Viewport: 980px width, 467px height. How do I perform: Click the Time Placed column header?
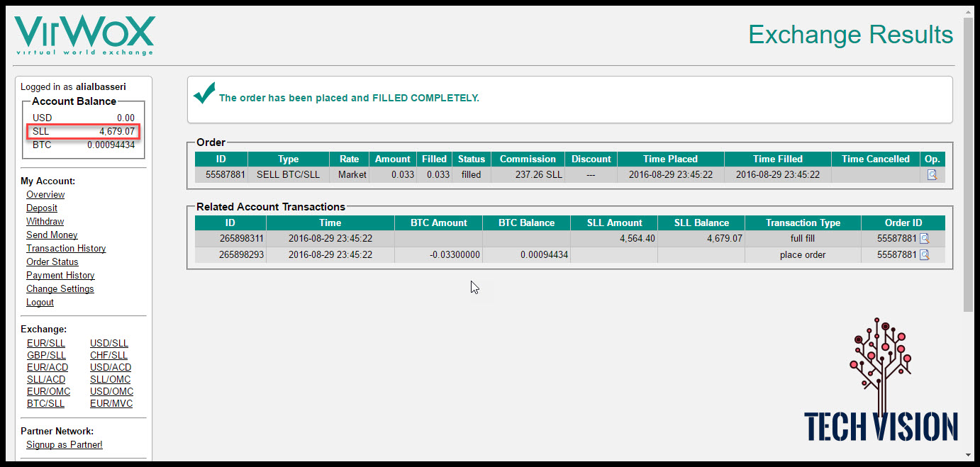(671, 159)
